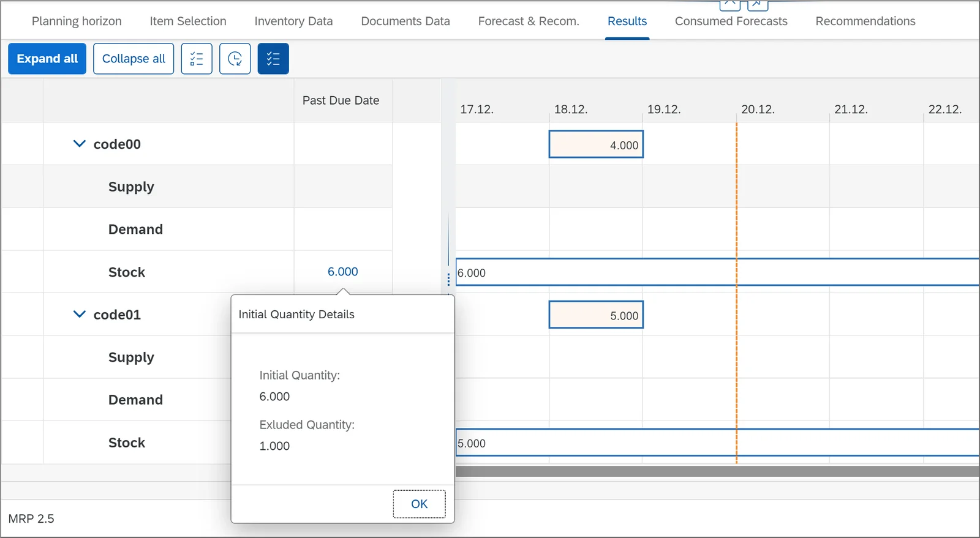Viewport: 980px width, 538px height.
Task: Click the 19.12. date column header
Action: (x=664, y=110)
